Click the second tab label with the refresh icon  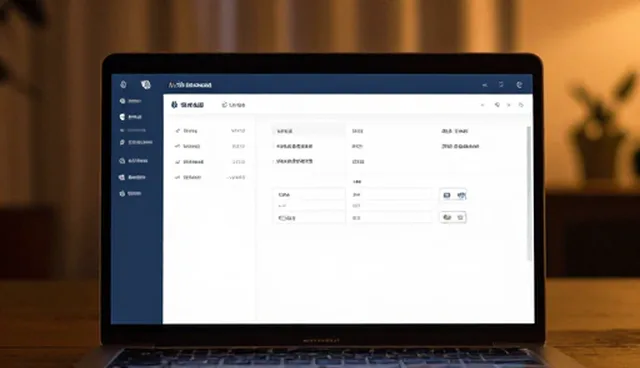(x=233, y=105)
